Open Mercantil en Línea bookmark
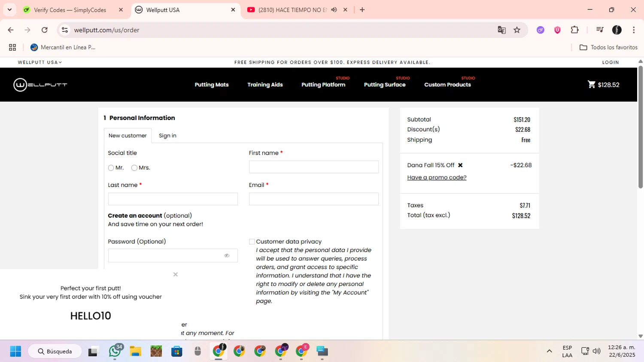Image resolution: width=644 pixels, height=362 pixels. coord(63,47)
